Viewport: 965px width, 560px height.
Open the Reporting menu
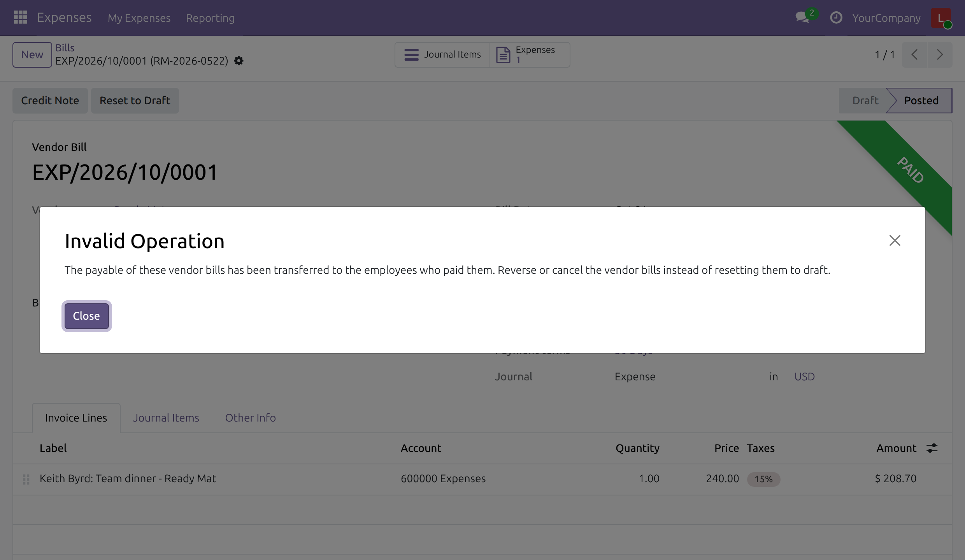[x=210, y=18]
